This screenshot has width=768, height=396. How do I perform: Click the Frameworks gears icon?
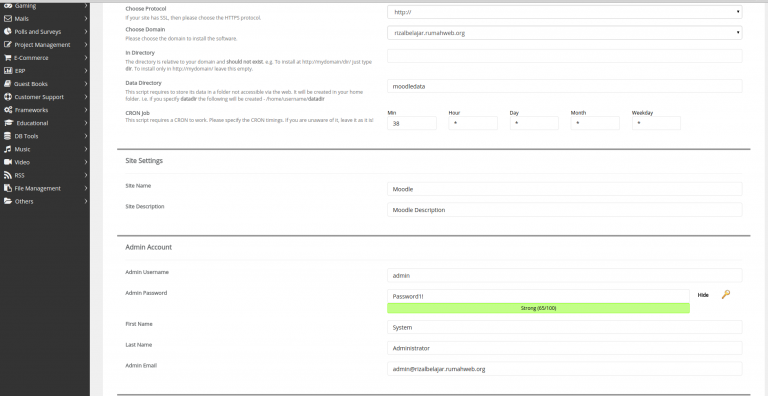7,110
